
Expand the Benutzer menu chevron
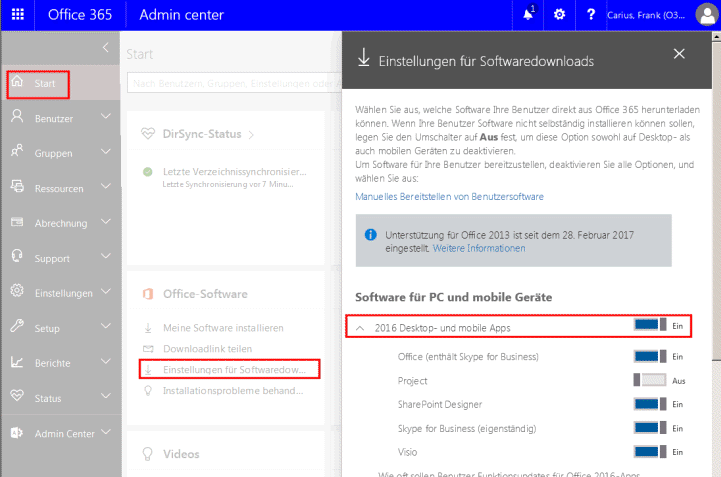(x=106, y=116)
